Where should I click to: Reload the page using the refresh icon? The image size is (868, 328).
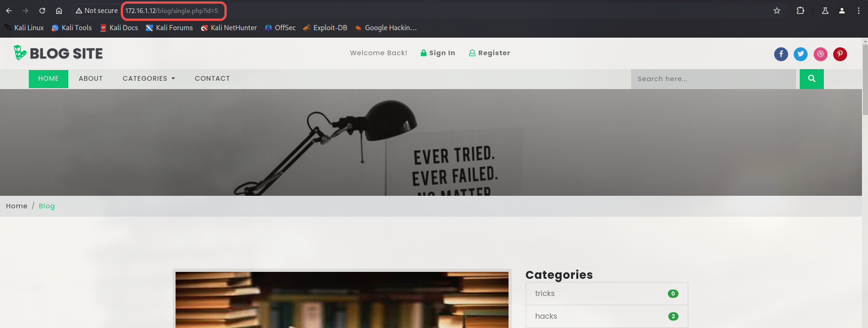coord(42,11)
